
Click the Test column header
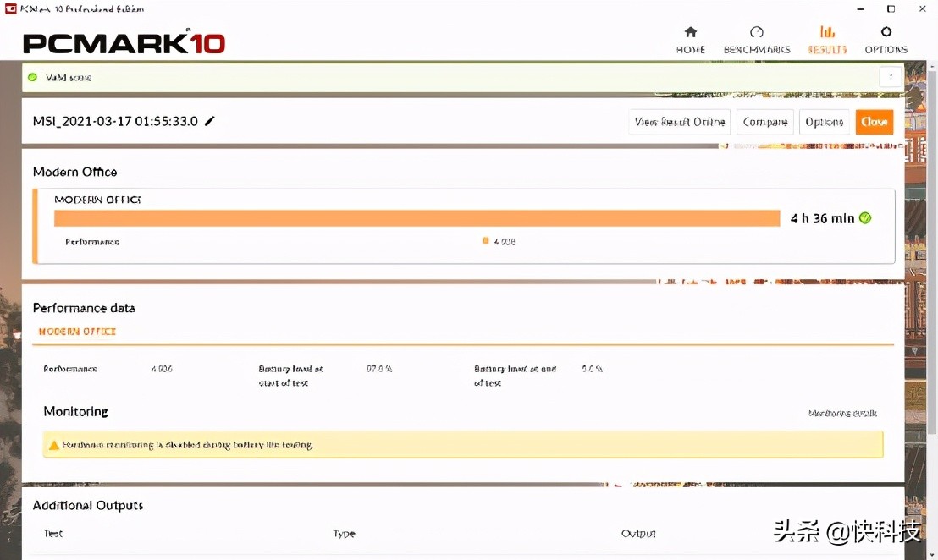click(53, 533)
